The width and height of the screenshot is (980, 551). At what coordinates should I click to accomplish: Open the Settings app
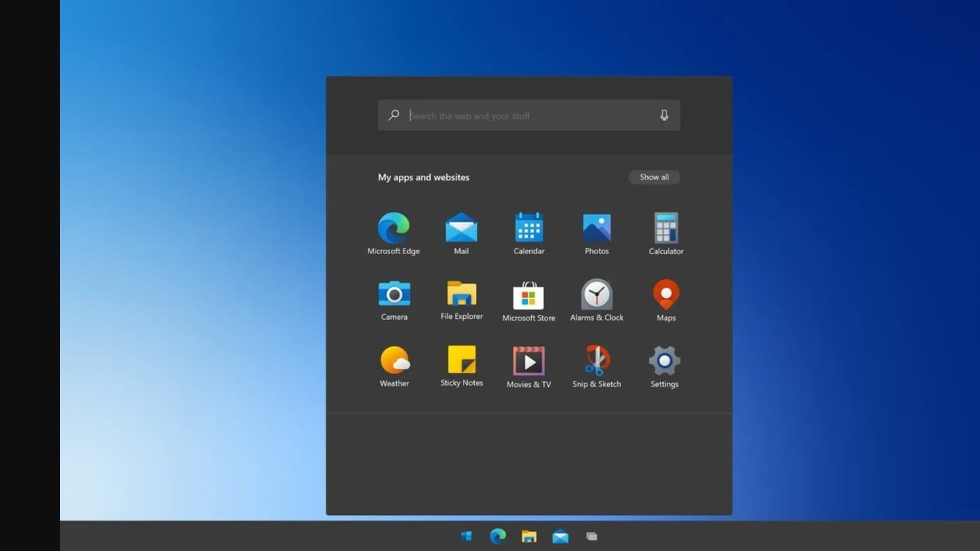pyautogui.click(x=664, y=367)
